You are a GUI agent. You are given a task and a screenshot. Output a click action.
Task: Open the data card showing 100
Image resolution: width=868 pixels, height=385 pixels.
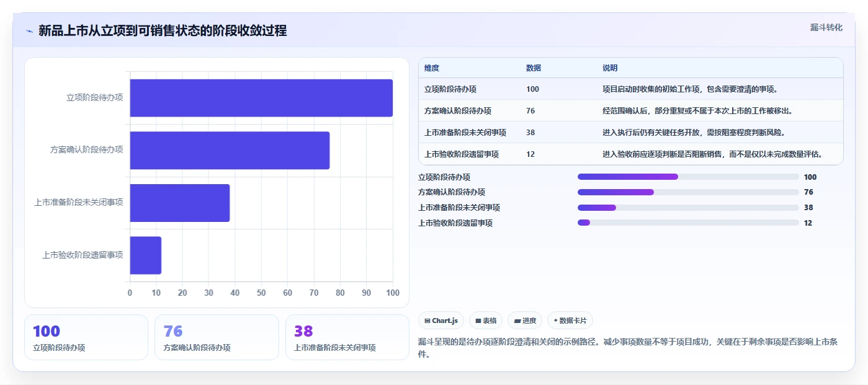[x=86, y=337]
